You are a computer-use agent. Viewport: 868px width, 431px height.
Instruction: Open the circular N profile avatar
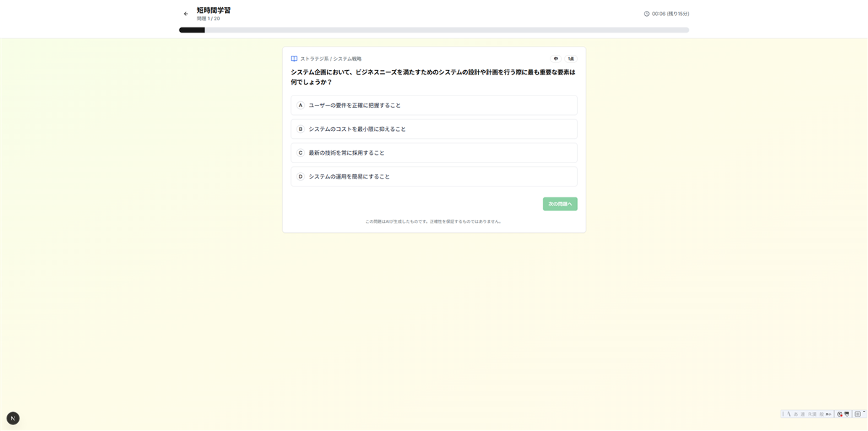pos(13,417)
